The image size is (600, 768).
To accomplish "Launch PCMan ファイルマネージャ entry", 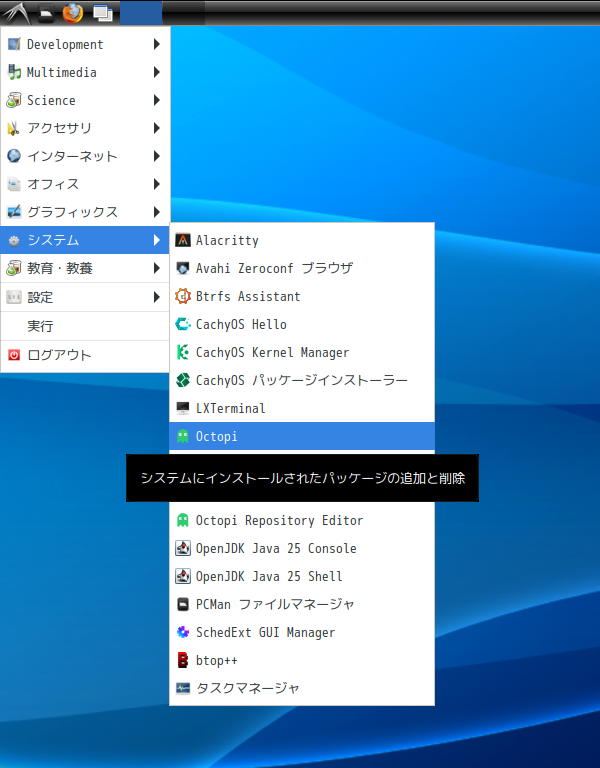I will (x=302, y=604).
